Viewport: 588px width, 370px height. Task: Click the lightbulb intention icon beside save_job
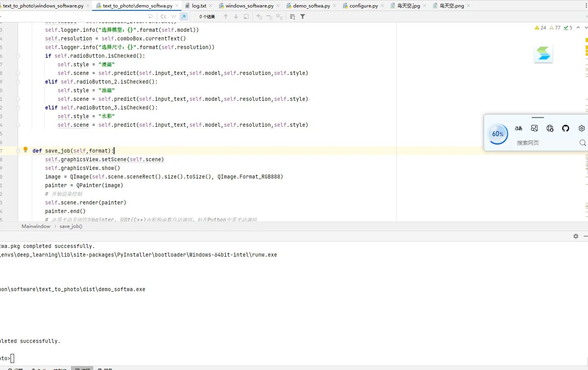click(25, 149)
